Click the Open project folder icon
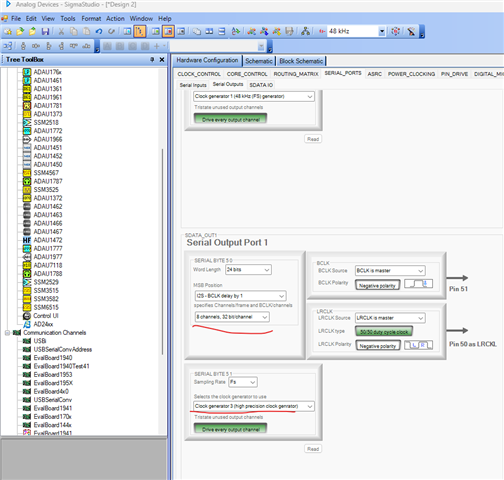Screen dimensions: 504x480 click(x=20, y=31)
